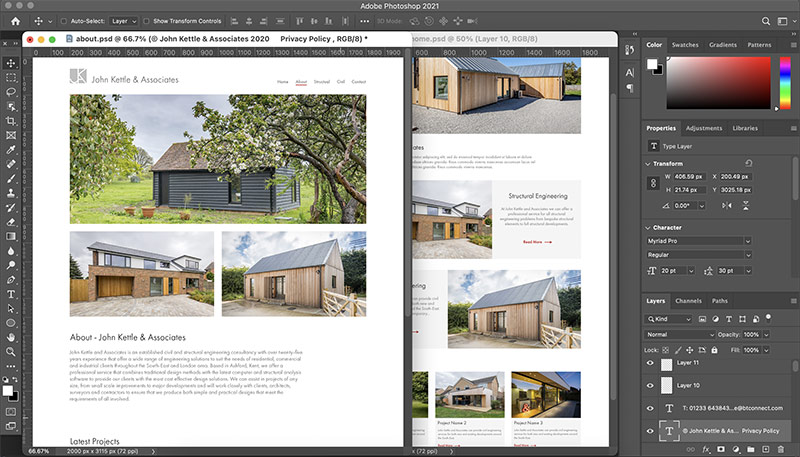The image size is (800, 457).
Task: Hide the Privacy Policy text layer
Action: point(649,431)
